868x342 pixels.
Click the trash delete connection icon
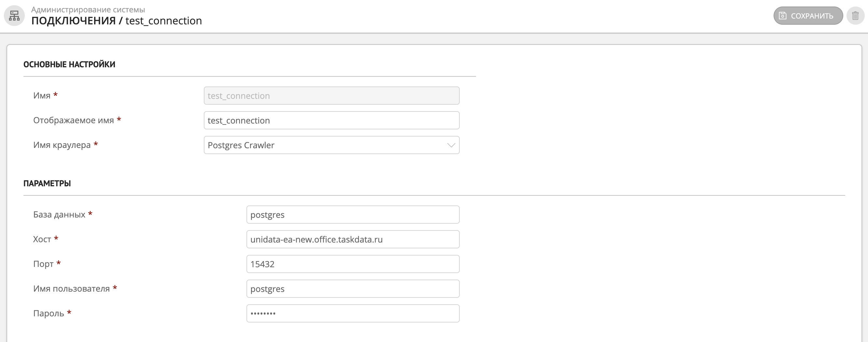(x=855, y=16)
